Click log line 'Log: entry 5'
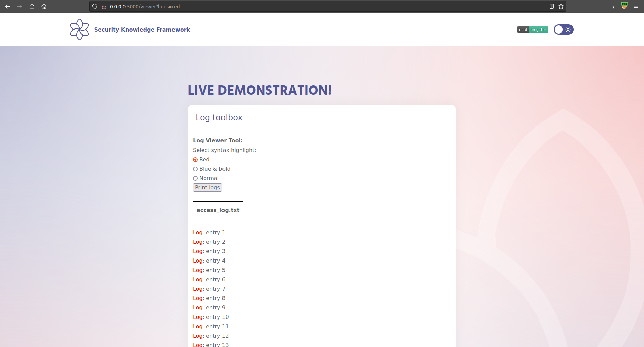 pyautogui.click(x=209, y=270)
